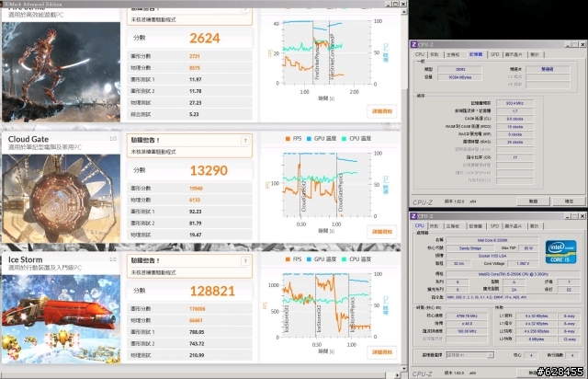588x379 pixels.
Task: Click the Cloud Gate preview thumbnail
Action: (x=62, y=199)
